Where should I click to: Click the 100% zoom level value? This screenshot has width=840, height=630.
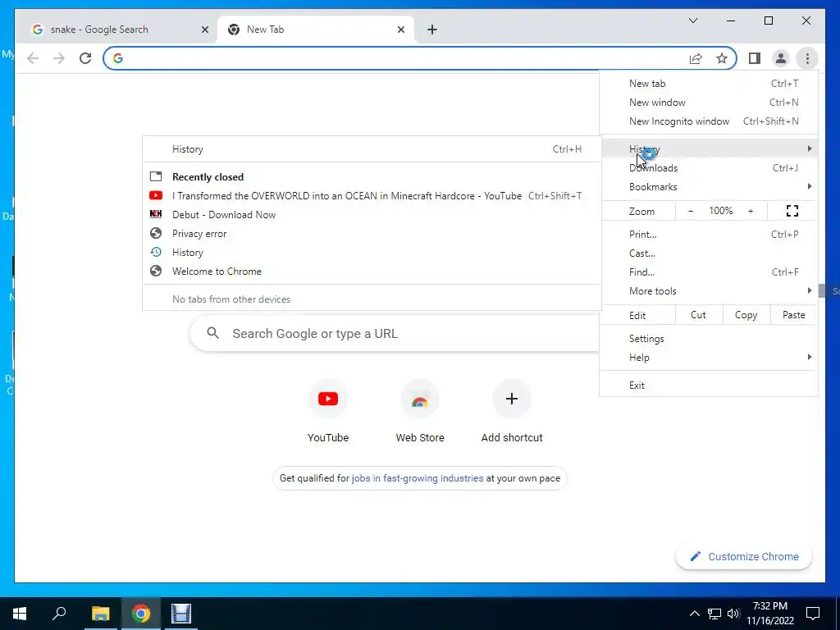pos(720,211)
